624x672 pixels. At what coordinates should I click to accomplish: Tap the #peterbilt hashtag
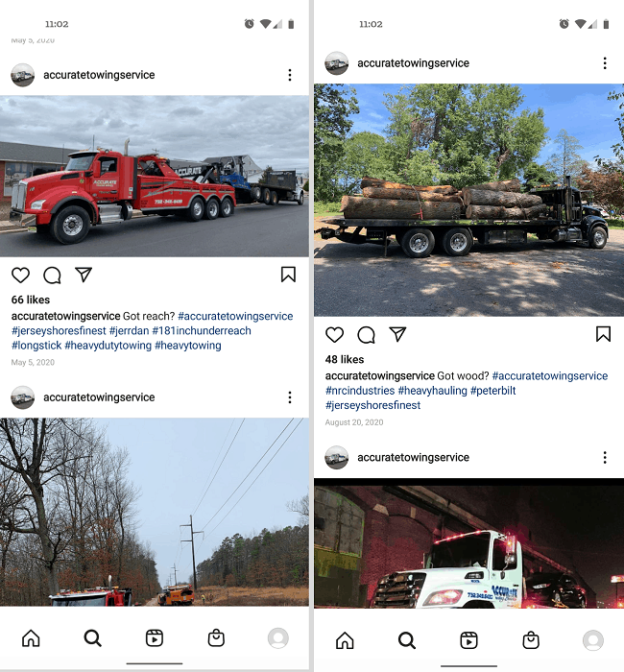click(x=492, y=391)
